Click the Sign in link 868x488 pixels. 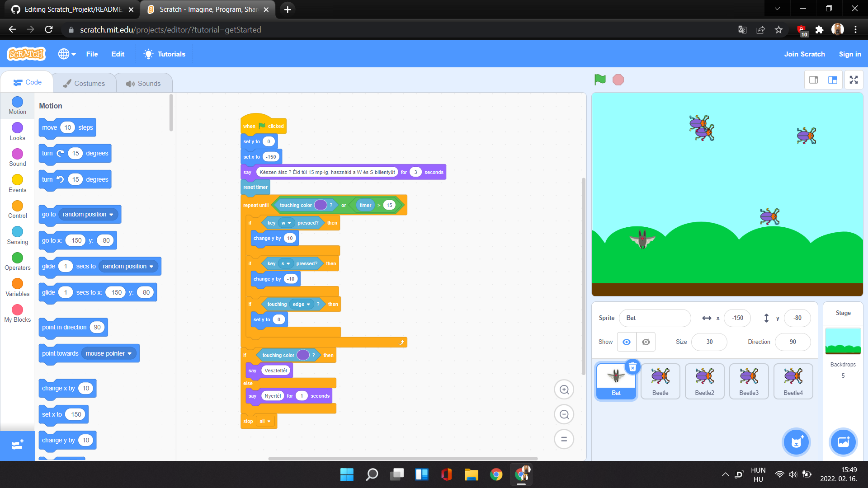850,54
